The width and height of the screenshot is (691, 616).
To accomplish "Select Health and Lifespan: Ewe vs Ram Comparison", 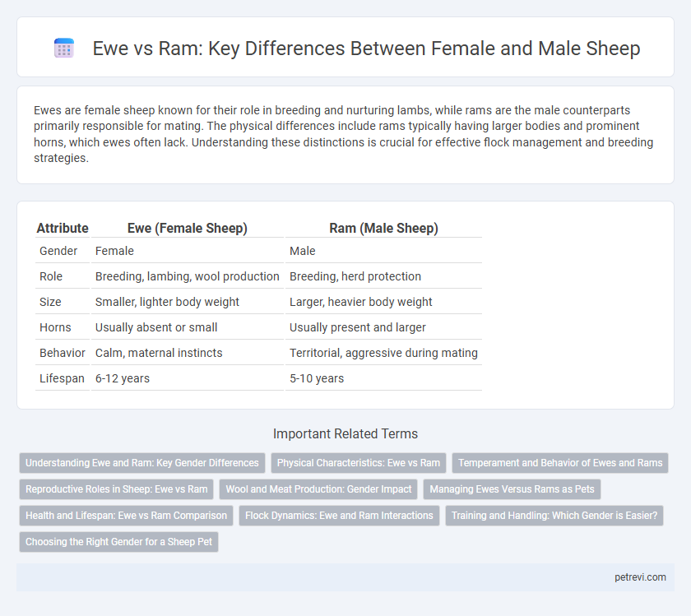I will click(x=126, y=516).
